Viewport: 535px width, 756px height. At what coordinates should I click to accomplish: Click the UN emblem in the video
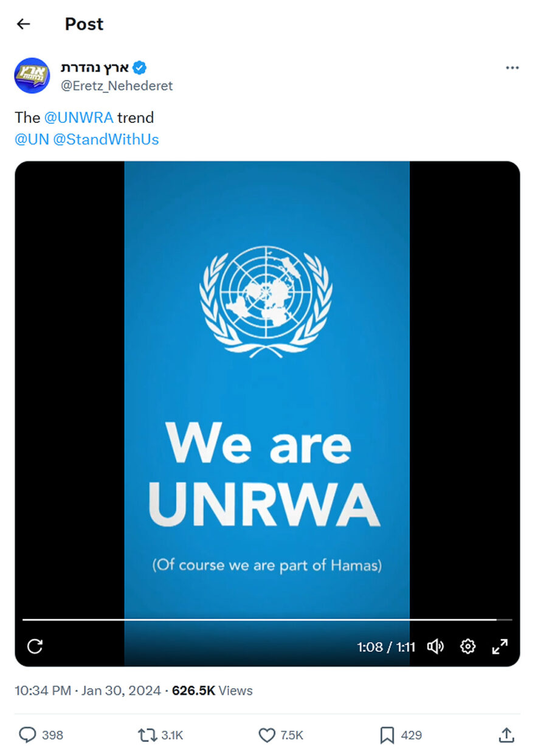(x=266, y=301)
